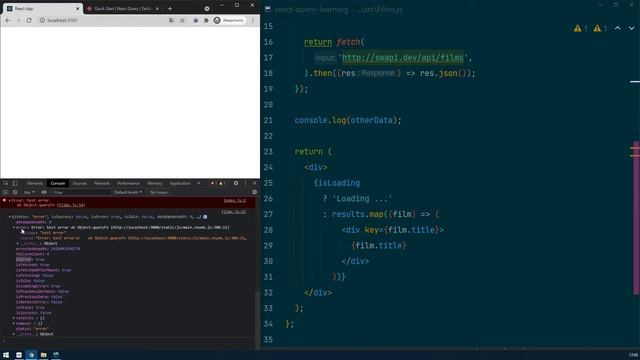Viewport: 640px width, 360px height.
Task: Activate the DevTools inspect element picker
Action: click(x=6, y=183)
